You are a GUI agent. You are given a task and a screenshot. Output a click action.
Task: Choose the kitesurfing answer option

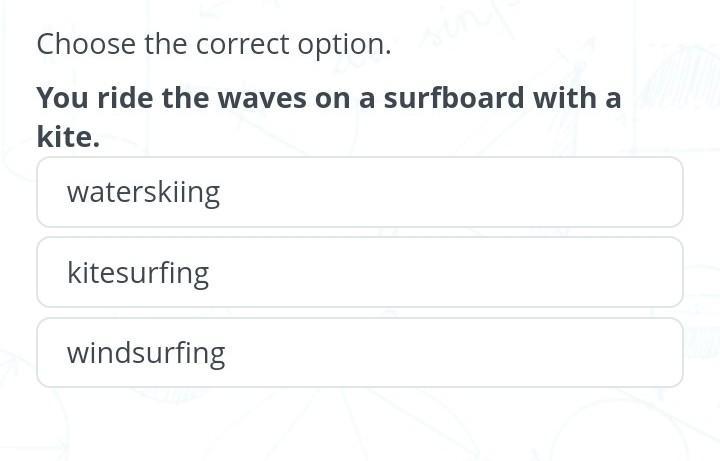(359, 272)
